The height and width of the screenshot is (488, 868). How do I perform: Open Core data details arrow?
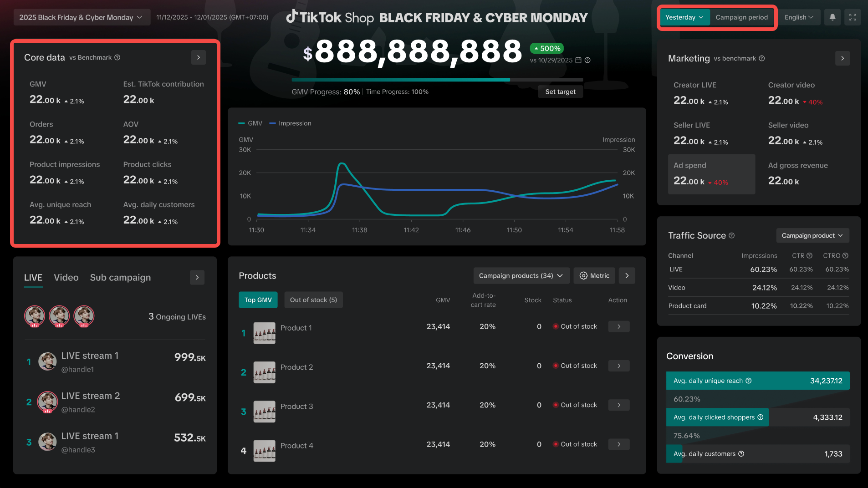click(198, 57)
